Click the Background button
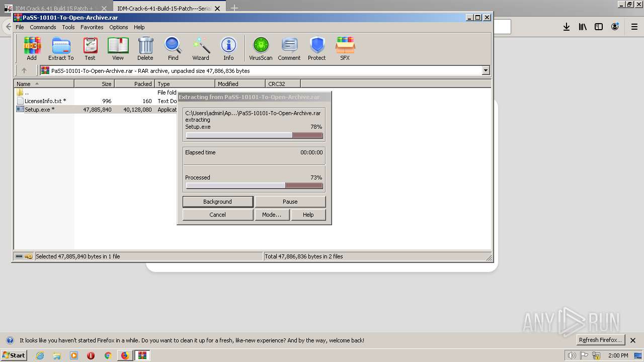Image resolution: width=644 pixels, height=362 pixels. tap(218, 202)
